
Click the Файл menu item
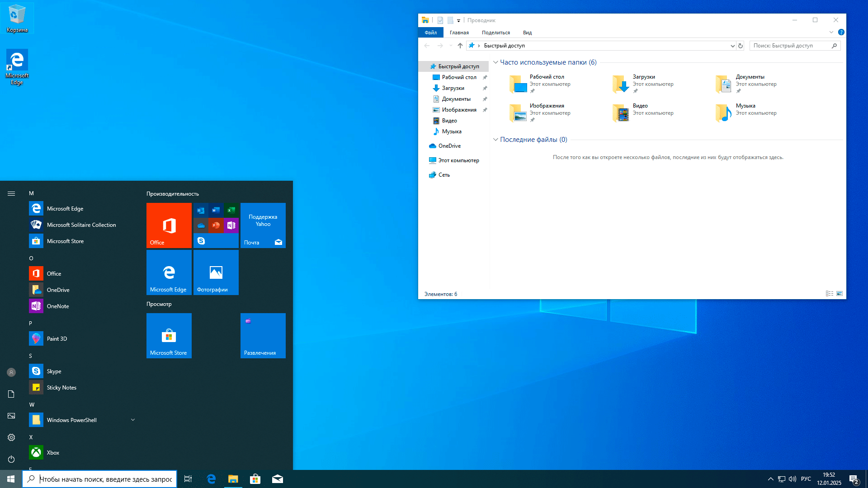430,32
